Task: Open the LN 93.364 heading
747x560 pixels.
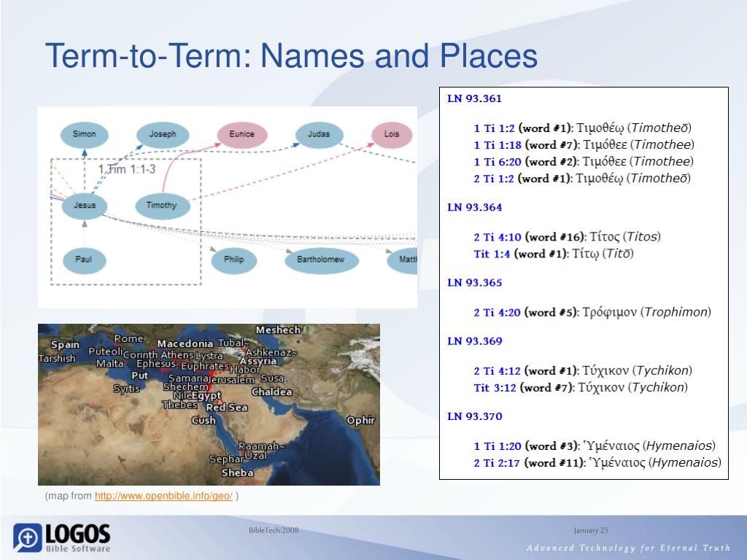Action: point(474,207)
